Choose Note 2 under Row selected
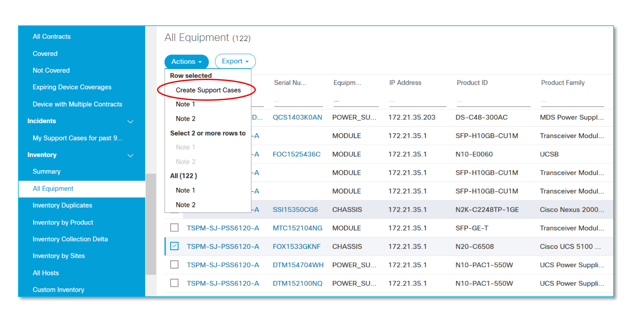 (185, 119)
